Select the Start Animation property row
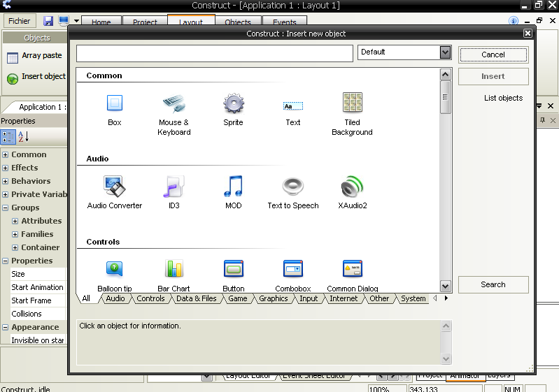This screenshot has height=392, width=559. (38, 287)
